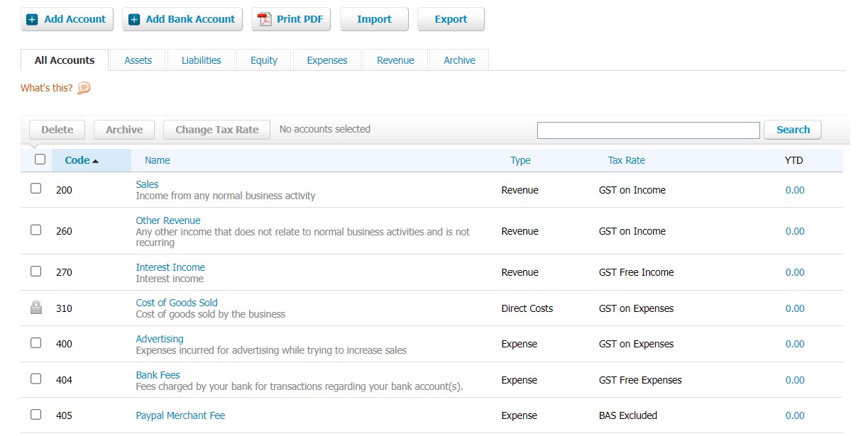Click the lock icon beside account 310

[36, 308]
